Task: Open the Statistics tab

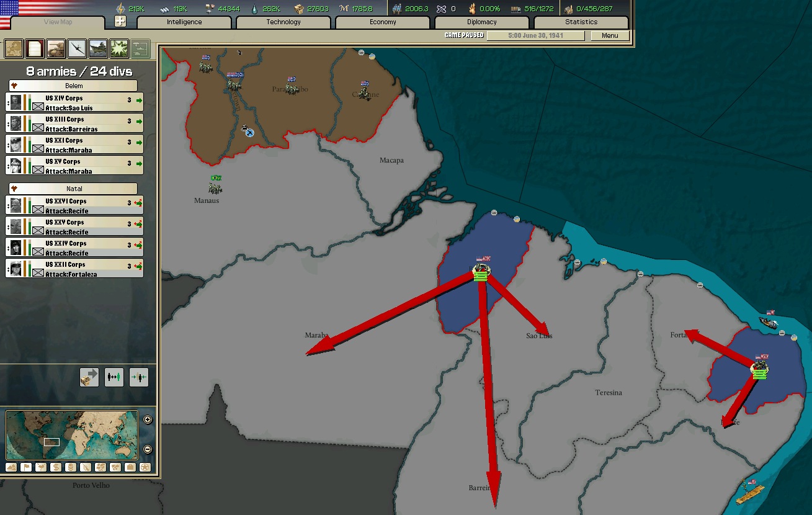Action: (581, 22)
